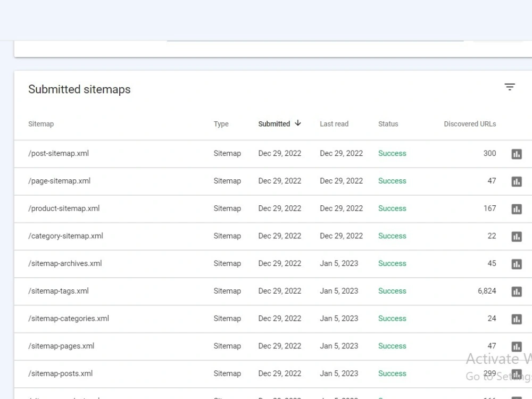Open the /sitemap-tags.xml entry
The height and width of the screenshot is (399, 532).
(x=59, y=291)
